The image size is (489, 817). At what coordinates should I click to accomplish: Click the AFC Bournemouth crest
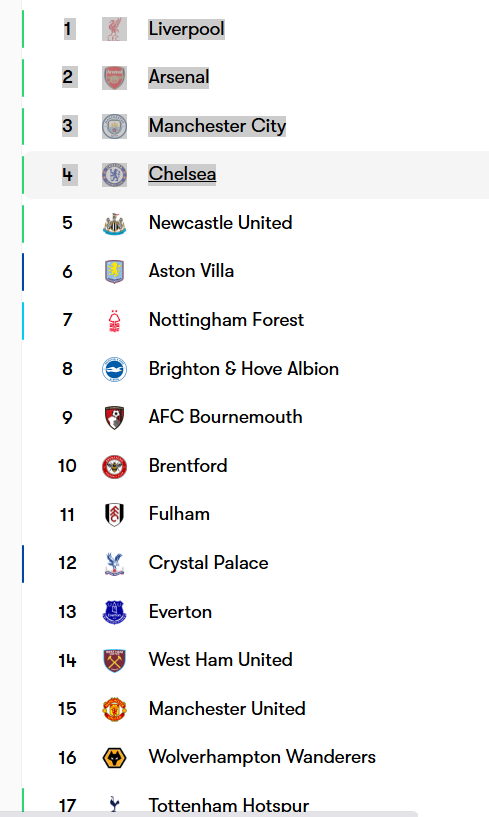[114, 417]
